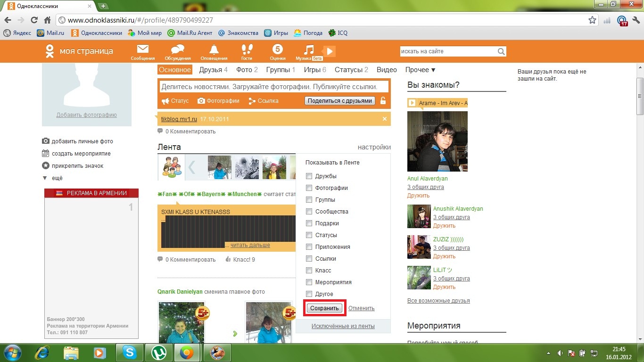Expand the ещё sidebar menu
Image resolution: width=644 pixels, height=362 pixels.
pos(52,178)
